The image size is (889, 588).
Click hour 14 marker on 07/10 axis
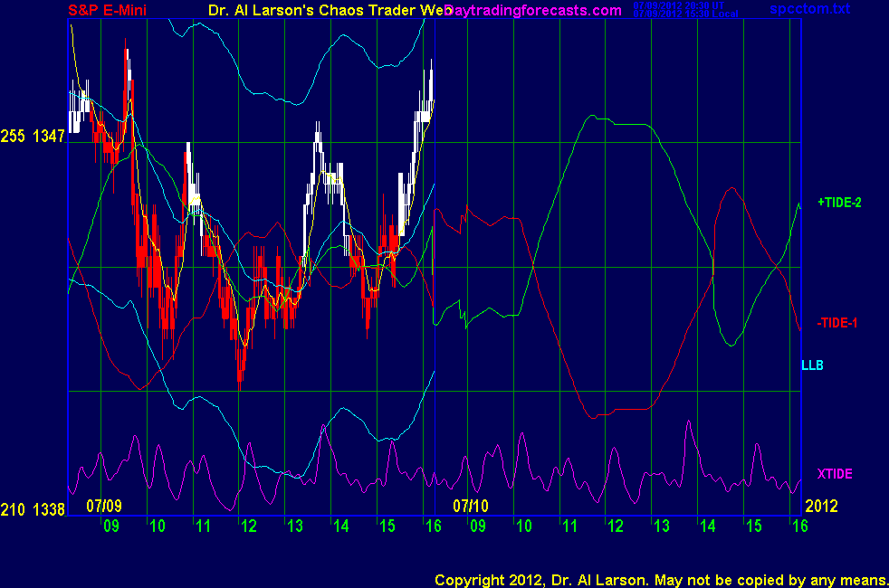click(x=707, y=526)
